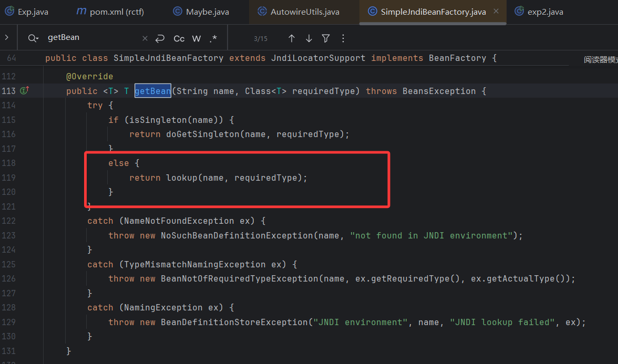Switch to the AutowireUtils.java tab

tap(304, 12)
